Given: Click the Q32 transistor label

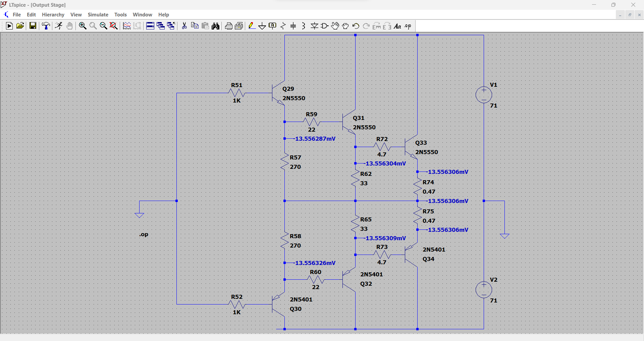Looking at the screenshot, I should pyautogui.click(x=366, y=284).
